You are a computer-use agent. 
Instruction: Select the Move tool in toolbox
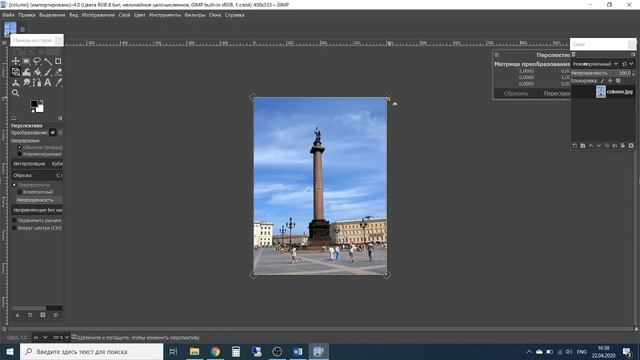pyautogui.click(x=16, y=61)
